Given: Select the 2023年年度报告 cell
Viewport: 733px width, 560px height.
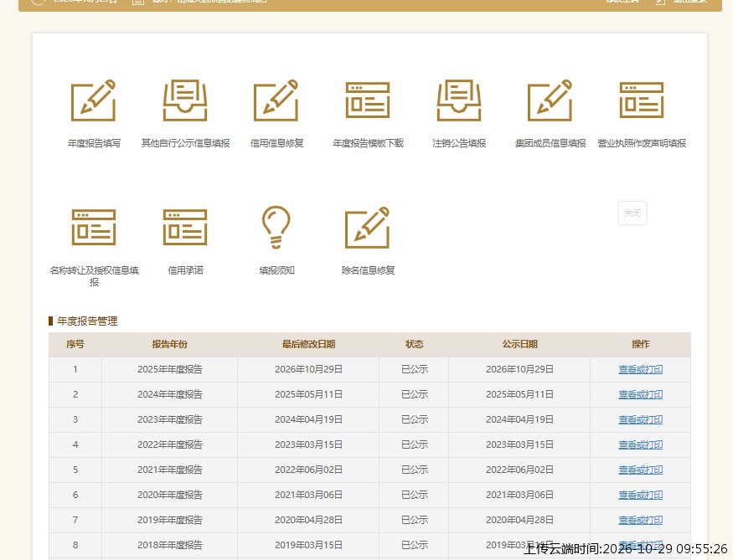Looking at the screenshot, I should tap(170, 420).
